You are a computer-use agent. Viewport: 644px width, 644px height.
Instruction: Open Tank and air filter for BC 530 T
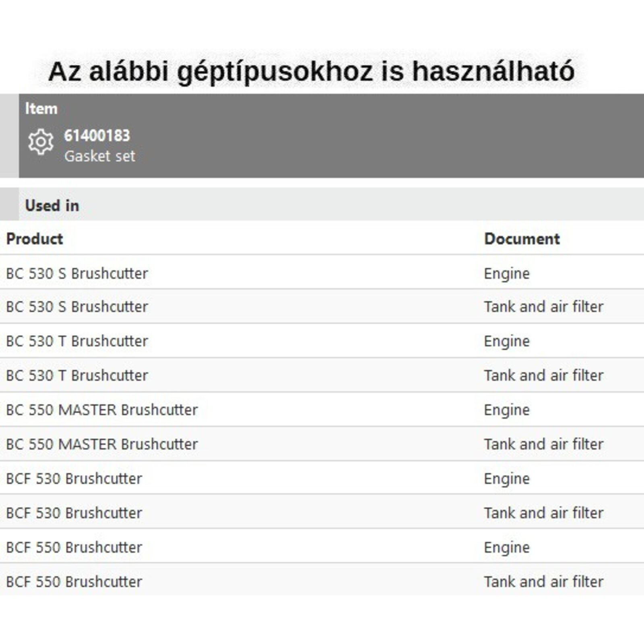pos(543,376)
